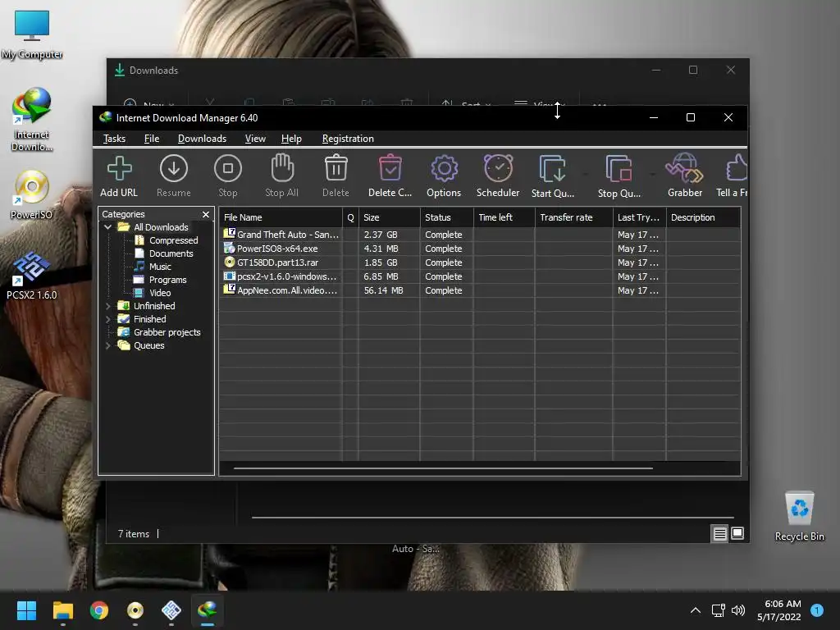The image size is (840, 630).
Task: Select the All Downloads folder
Action: pos(161,227)
